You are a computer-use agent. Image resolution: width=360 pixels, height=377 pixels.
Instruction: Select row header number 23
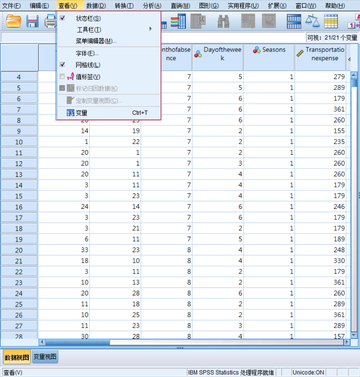pyautogui.click(x=19, y=282)
